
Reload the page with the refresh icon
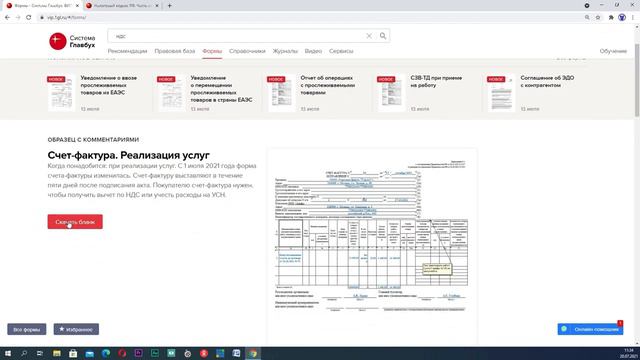pyautogui.click(x=29, y=18)
